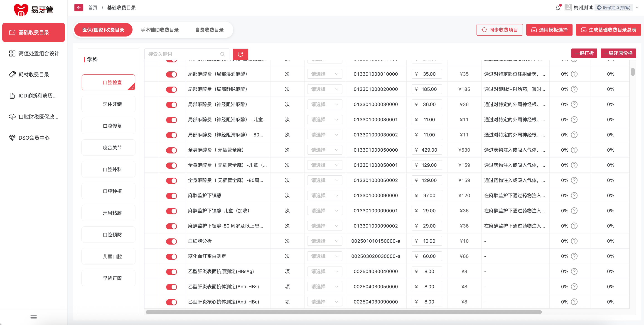Image resolution: width=644 pixels, height=325 pixels.
Task: Click help icon in Anti-HBc row
Action: pyautogui.click(x=574, y=302)
